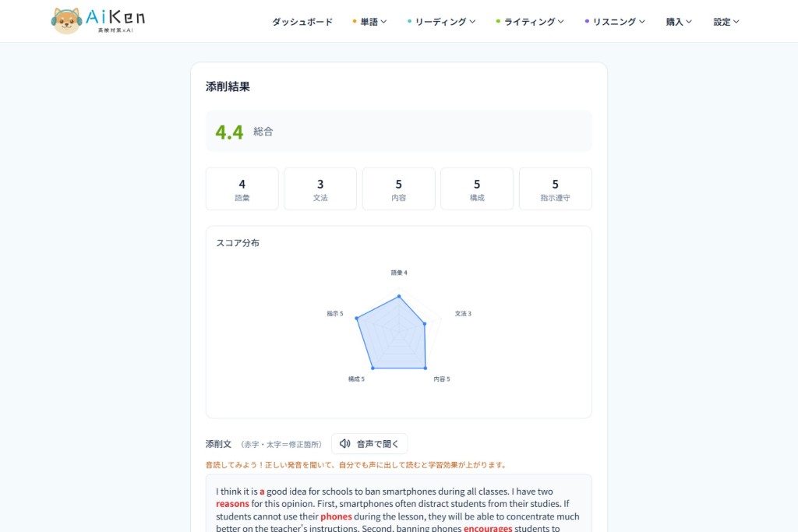798x532 pixels.
Task: Click the red corrected word 'reasons'
Action: tap(232, 503)
